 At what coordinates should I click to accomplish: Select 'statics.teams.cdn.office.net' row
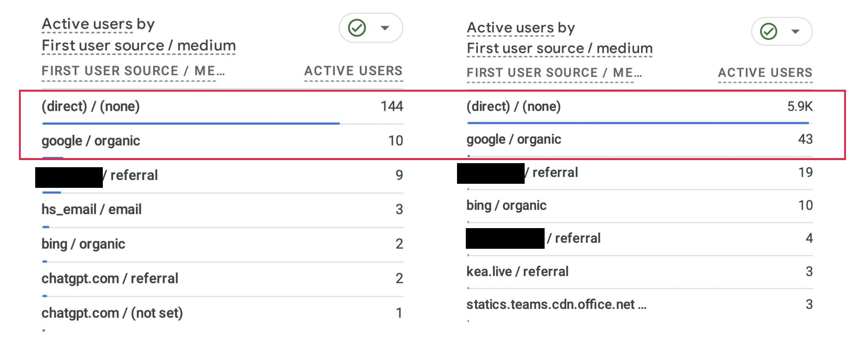640,305
